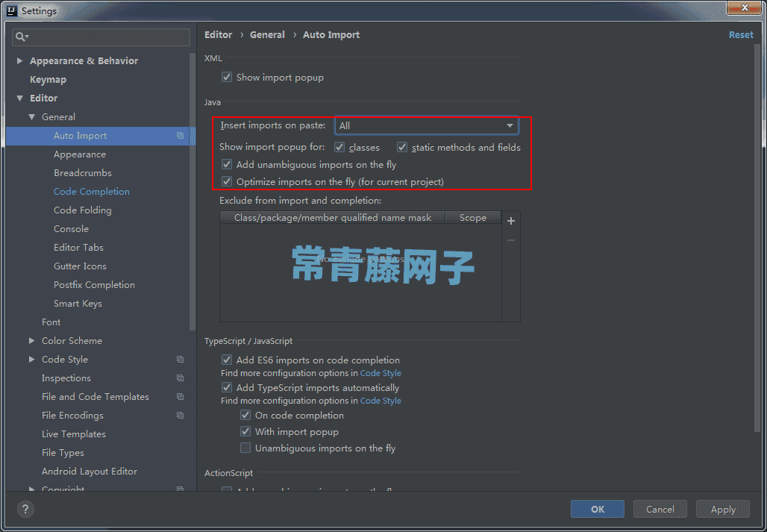Click the Scope column header
The width and height of the screenshot is (767, 532).
click(473, 218)
